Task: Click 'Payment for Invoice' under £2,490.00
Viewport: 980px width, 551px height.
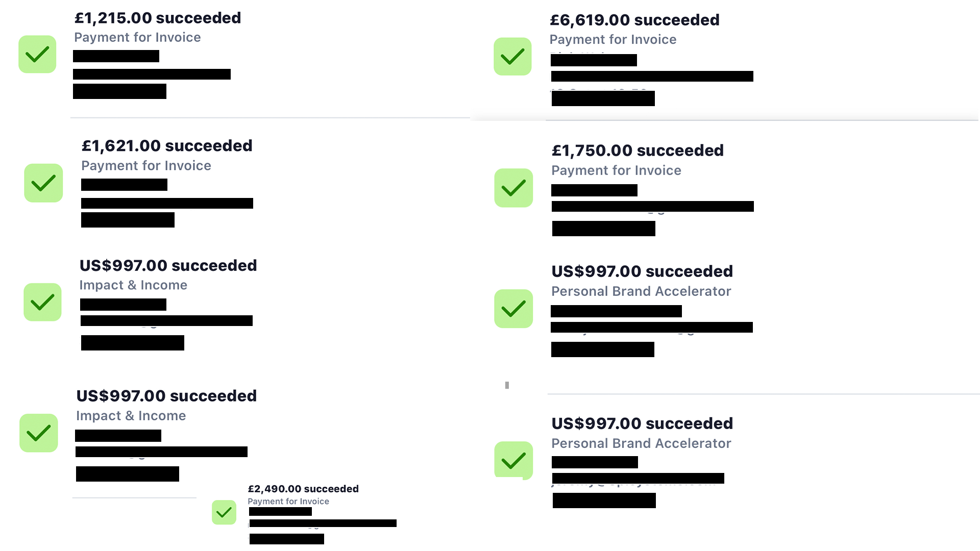Action: [x=288, y=502]
